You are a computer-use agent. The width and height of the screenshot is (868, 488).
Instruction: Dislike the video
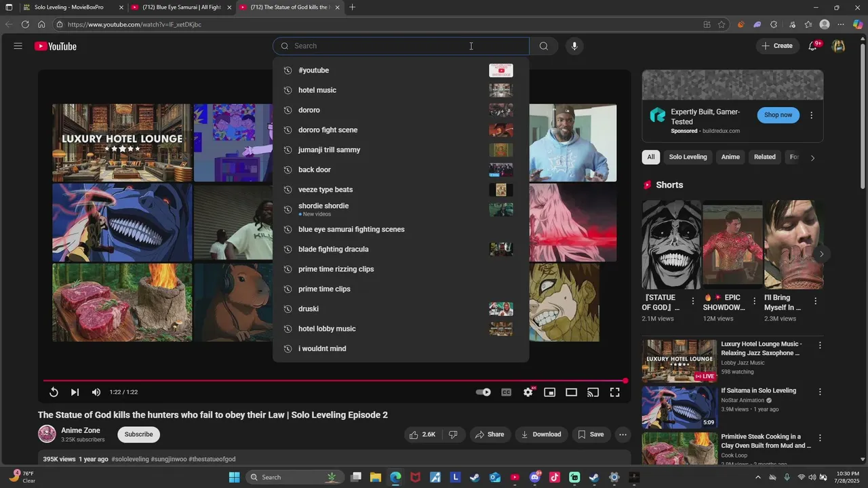click(x=454, y=434)
